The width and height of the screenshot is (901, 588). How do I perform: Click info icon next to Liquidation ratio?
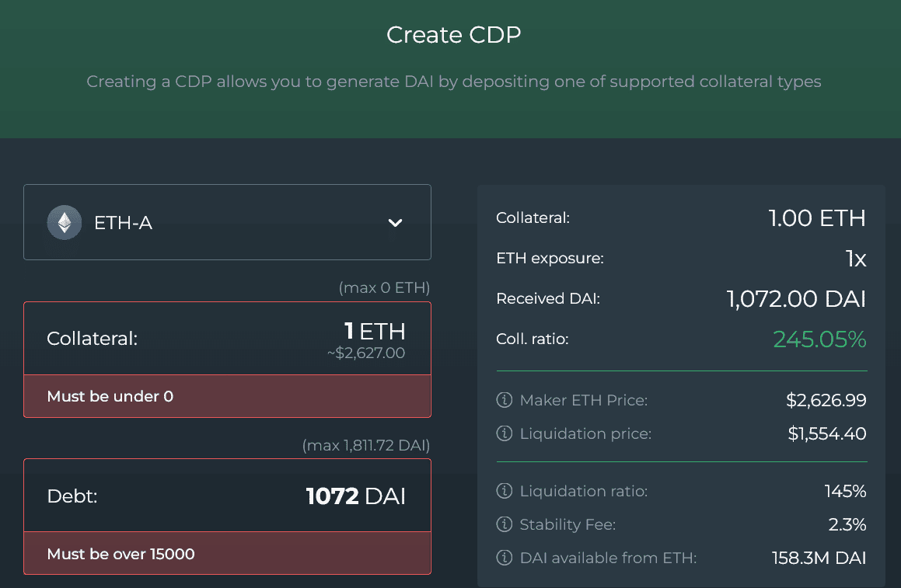pos(504,491)
